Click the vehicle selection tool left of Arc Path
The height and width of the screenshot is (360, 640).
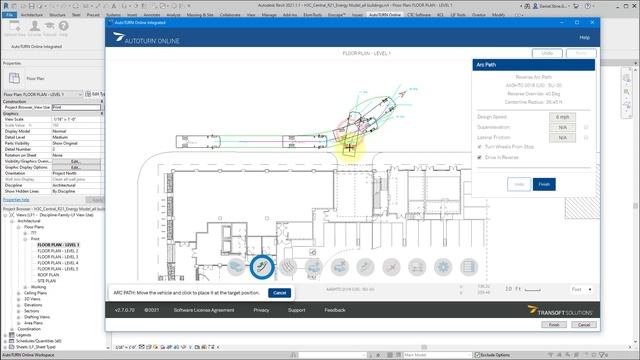point(236,267)
